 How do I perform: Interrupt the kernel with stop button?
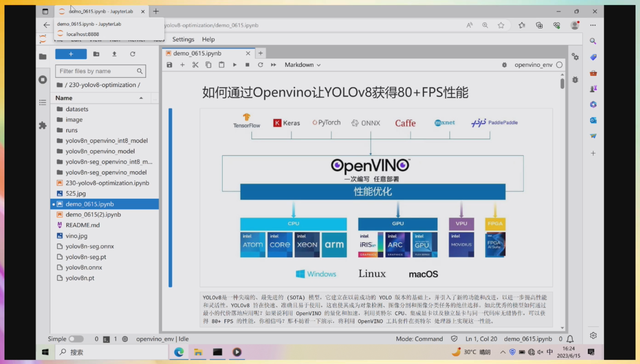(247, 65)
